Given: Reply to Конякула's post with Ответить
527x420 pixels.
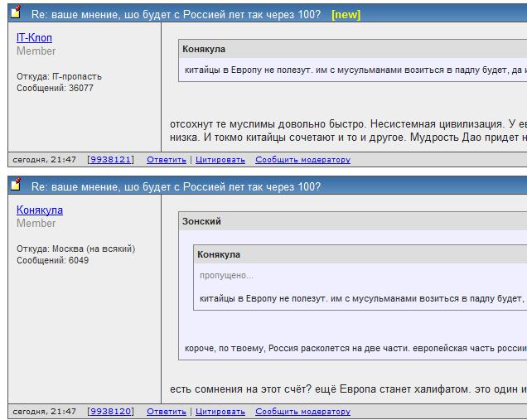Looking at the screenshot, I should 166,412.
